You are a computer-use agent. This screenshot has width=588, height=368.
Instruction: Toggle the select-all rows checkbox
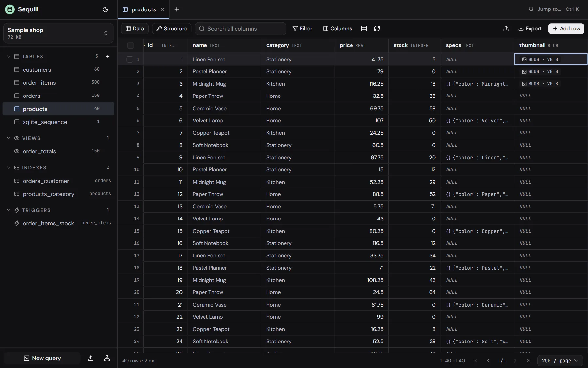(131, 45)
